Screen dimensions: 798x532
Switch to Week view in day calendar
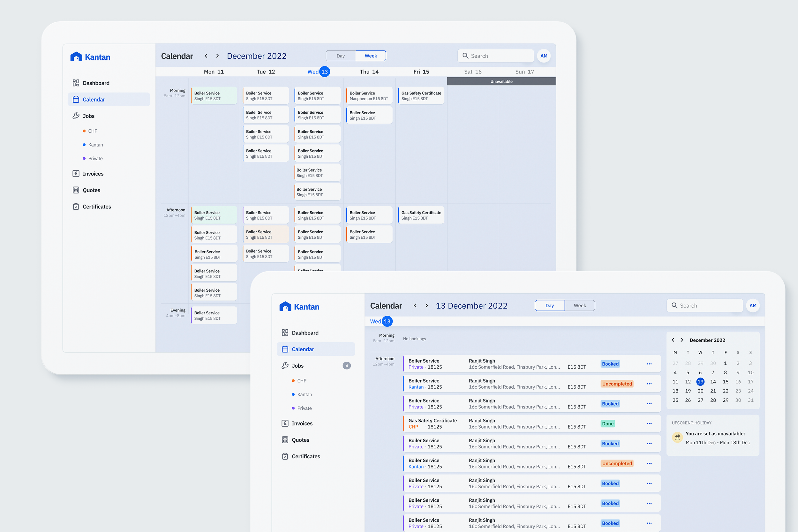(x=579, y=305)
